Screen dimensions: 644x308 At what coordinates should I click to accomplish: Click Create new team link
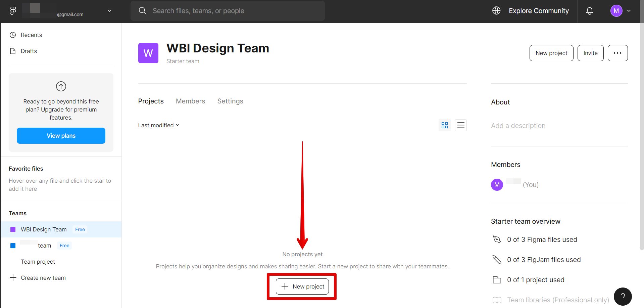pos(43,278)
